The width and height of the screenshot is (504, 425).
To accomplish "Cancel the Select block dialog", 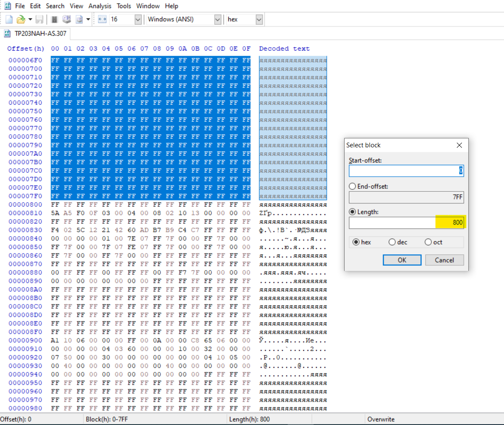I will 444,260.
